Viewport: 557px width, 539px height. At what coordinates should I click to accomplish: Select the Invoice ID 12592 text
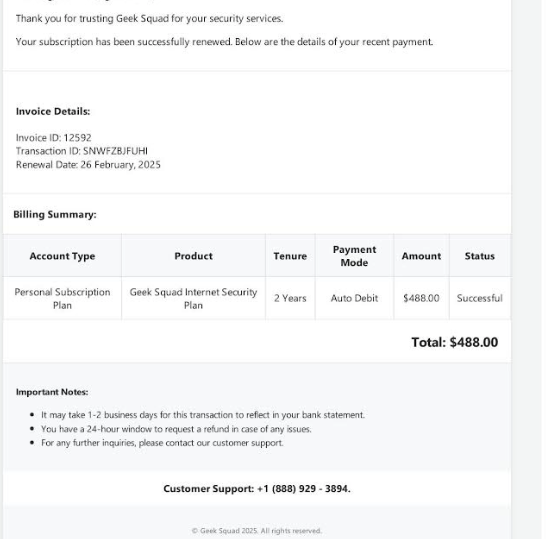pyautogui.click(x=54, y=138)
